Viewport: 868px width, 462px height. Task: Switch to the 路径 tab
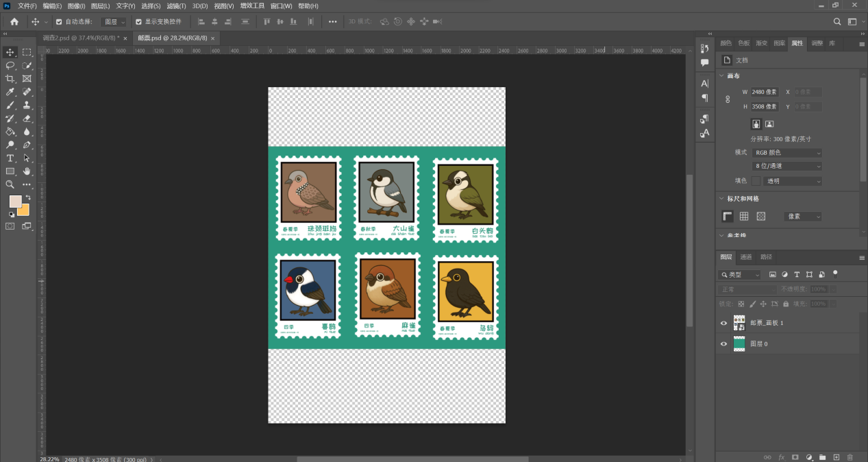766,257
